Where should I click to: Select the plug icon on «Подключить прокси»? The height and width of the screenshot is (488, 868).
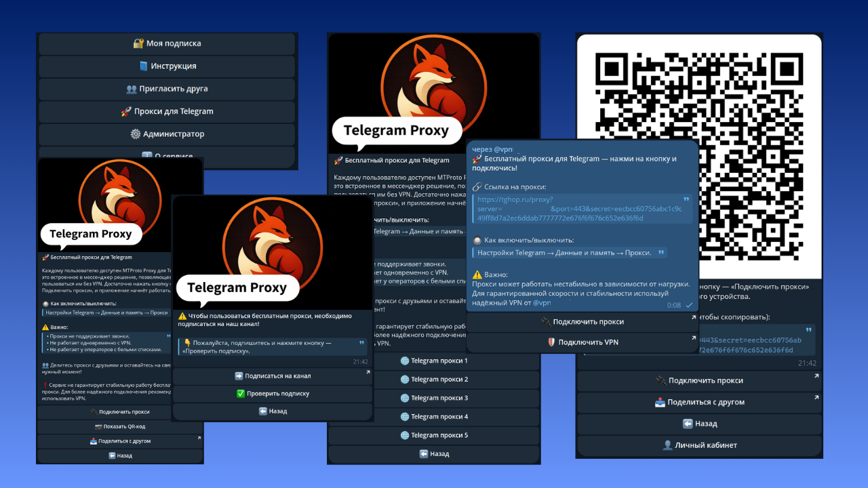click(x=547, y=321)
